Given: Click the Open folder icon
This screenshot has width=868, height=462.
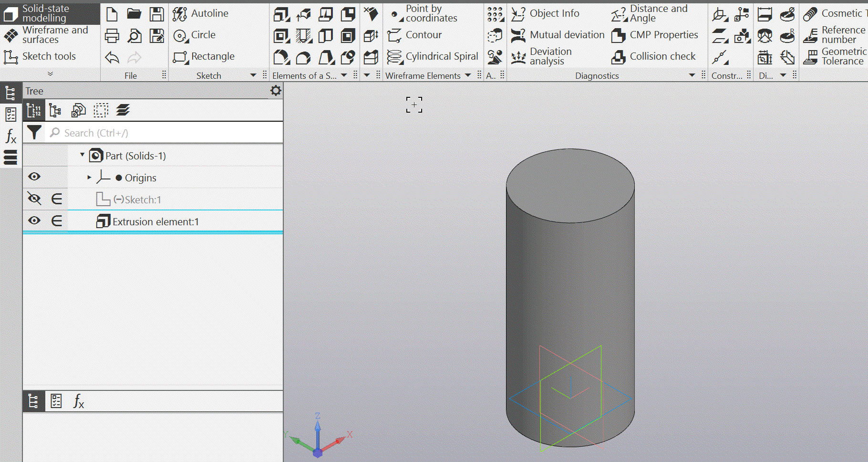Looking at the screenshot, I should pos(134,14).
